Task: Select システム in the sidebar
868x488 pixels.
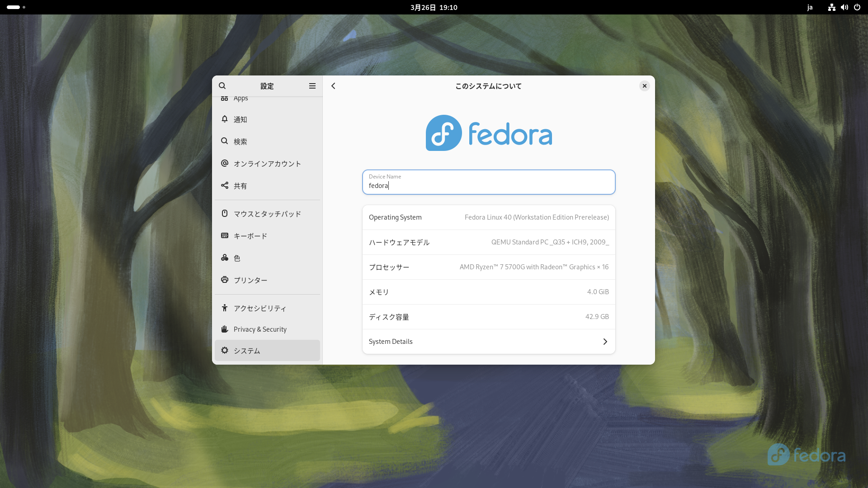Action: click(267, 351)
